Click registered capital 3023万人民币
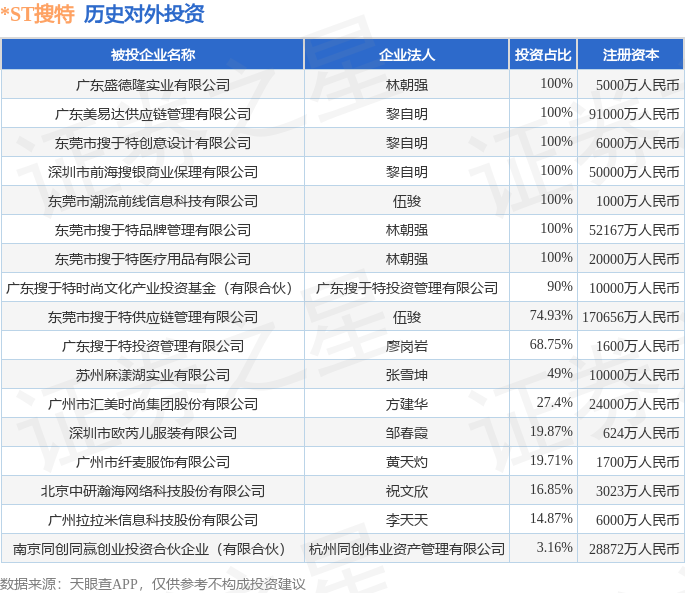 point(637,491)
